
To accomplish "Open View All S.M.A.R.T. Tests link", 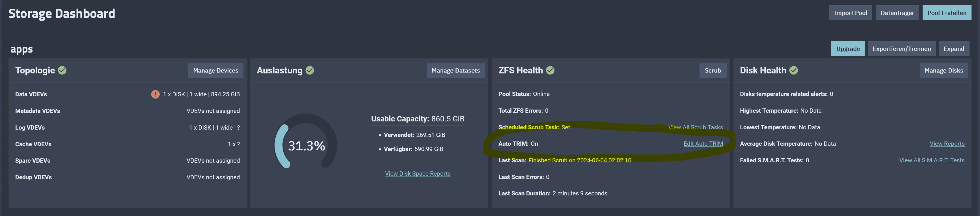I will coord(932,160).
